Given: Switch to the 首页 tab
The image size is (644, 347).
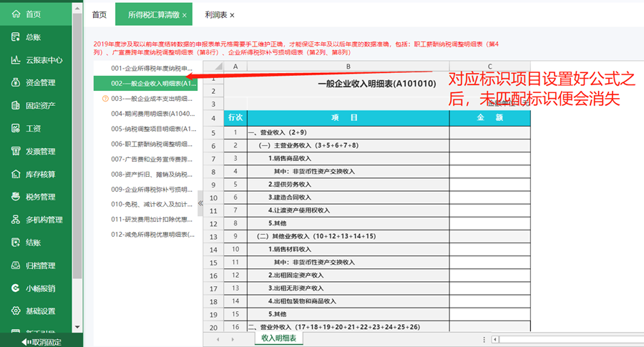Looking at the screenshot, I should click(x=99, y=15).
